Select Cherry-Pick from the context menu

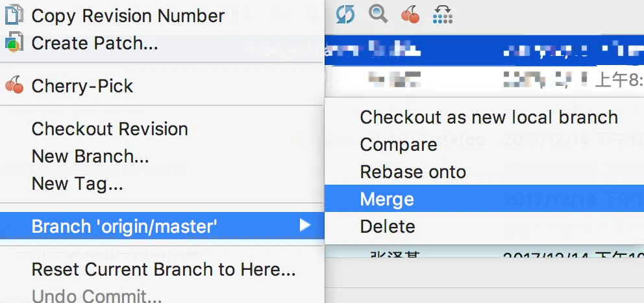[82, 86]
